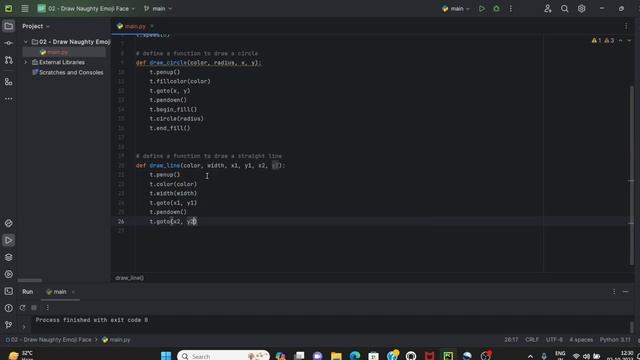
Task: Change indentation setting '4 spaces'
Action: (581, 340)
